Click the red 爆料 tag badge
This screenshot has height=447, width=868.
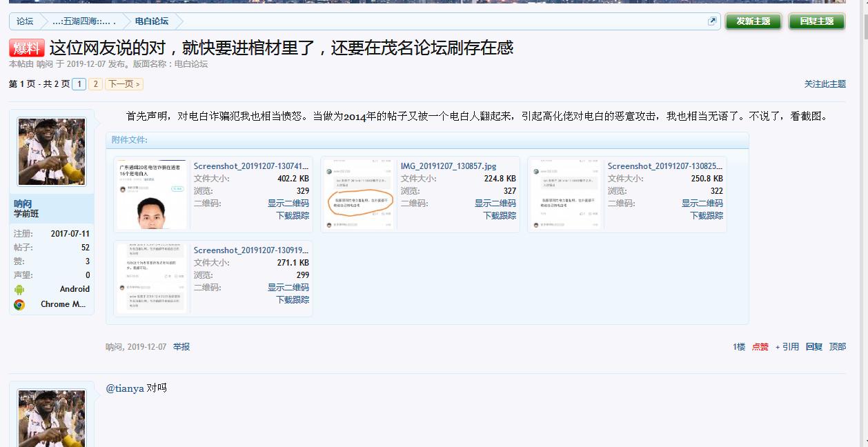[x=27, y=48]
